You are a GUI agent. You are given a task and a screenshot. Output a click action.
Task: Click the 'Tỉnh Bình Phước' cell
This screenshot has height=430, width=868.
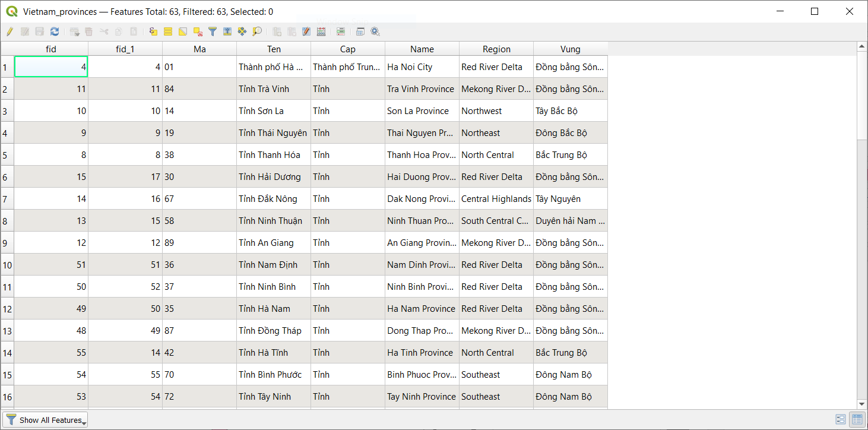point(274,375)
